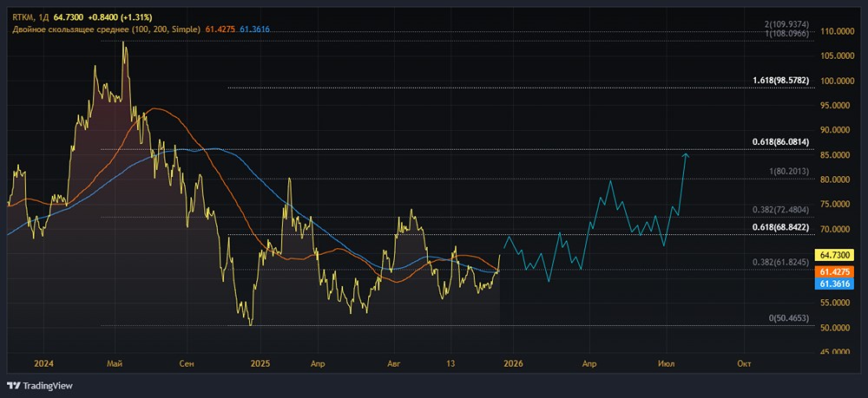Select the 0.618(68.8422) Fibonacci level label
The height and width of the screenshot is (398, 868).
[780, 227]
